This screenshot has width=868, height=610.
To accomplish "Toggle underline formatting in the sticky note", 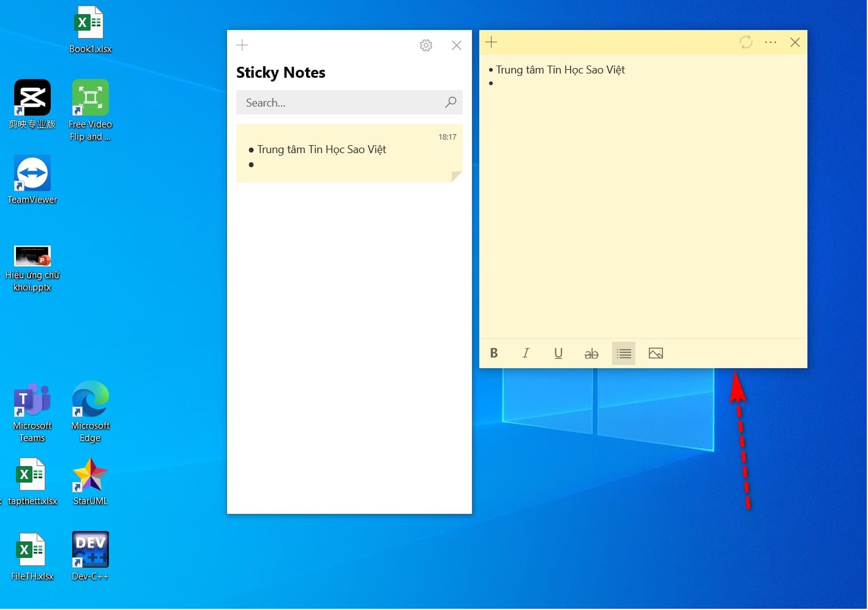I will (x=558, y=353).
